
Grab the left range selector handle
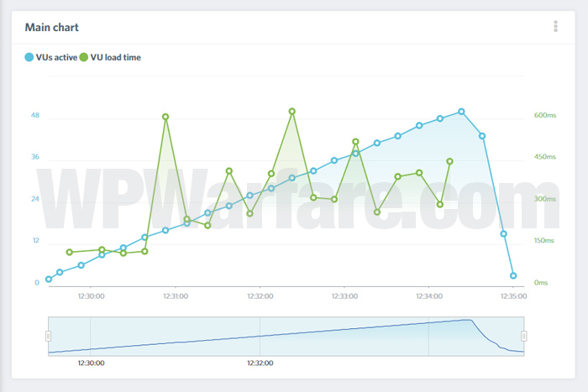point(49,336)
